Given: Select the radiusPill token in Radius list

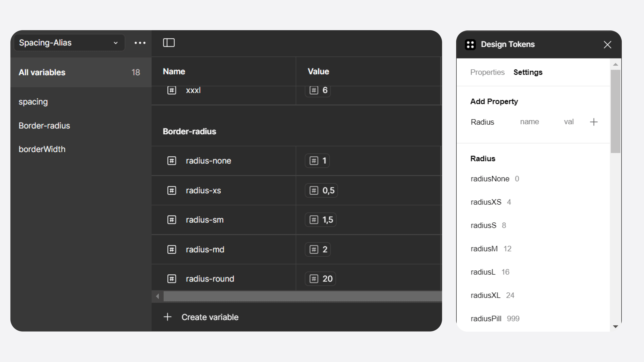Looking at the screenshot, I should click(486, 319).
